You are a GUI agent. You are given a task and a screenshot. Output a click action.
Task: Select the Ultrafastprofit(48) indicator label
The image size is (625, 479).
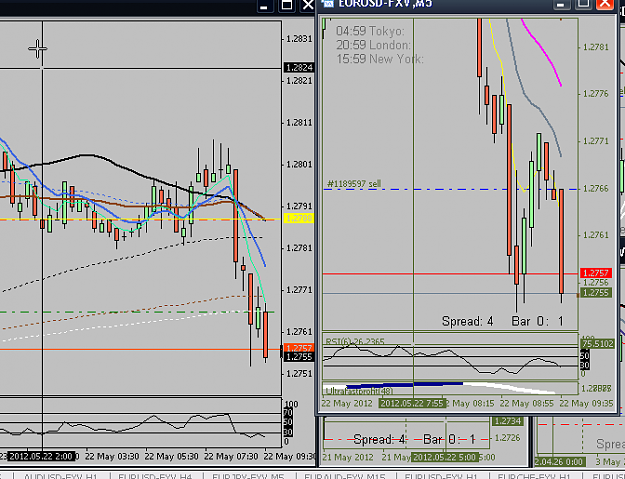359,391
